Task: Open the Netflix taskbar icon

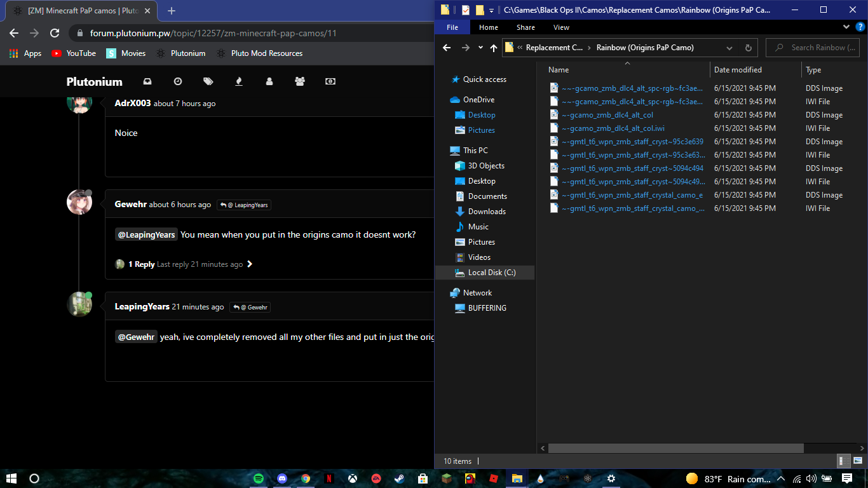Action: (x=329, y=478)
